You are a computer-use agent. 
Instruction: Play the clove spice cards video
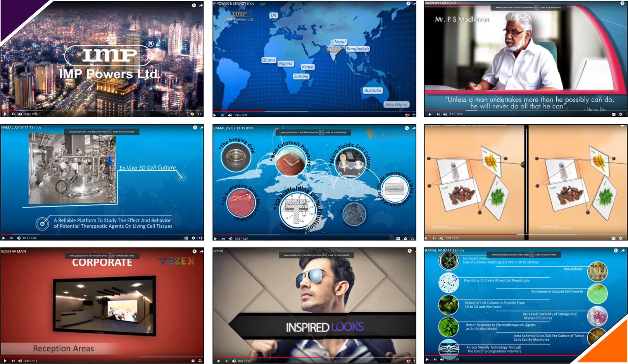426,238
